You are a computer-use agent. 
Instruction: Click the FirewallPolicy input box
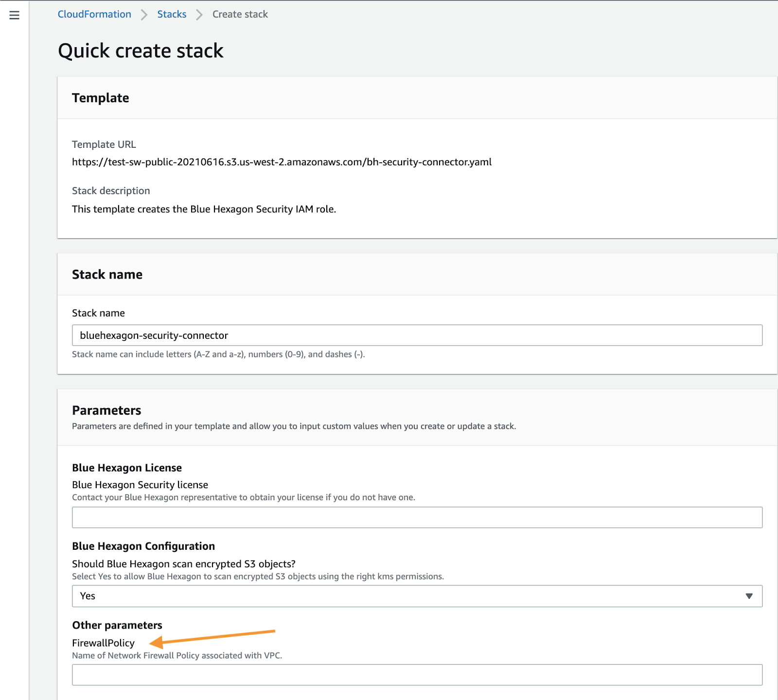[417, 675]
